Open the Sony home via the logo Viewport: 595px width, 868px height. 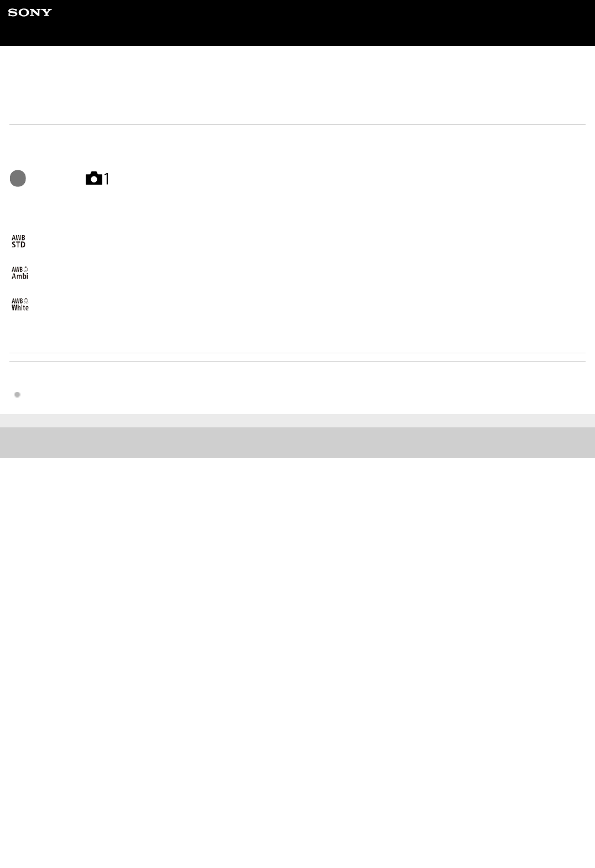30,12
